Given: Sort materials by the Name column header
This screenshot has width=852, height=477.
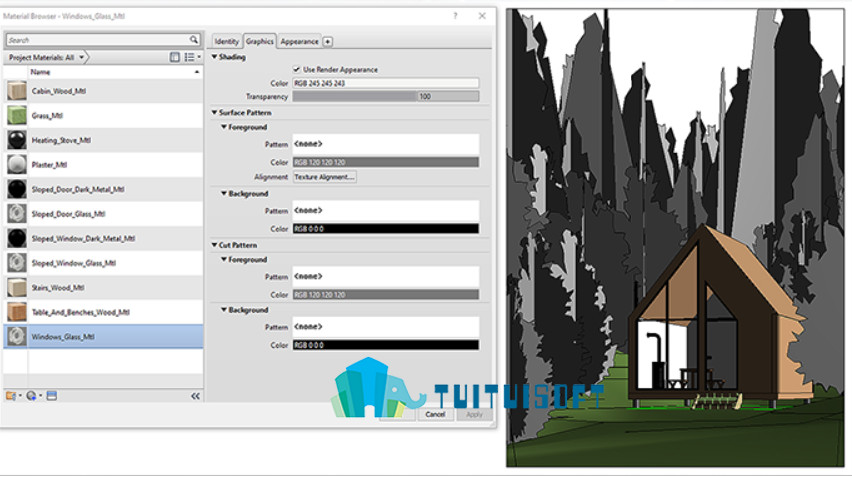Looking at the screenshot, I should click(115, 72).
